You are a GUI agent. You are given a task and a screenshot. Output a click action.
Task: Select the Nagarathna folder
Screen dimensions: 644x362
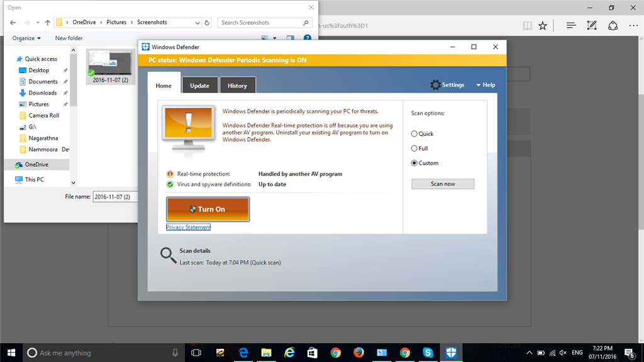[43, 139]
